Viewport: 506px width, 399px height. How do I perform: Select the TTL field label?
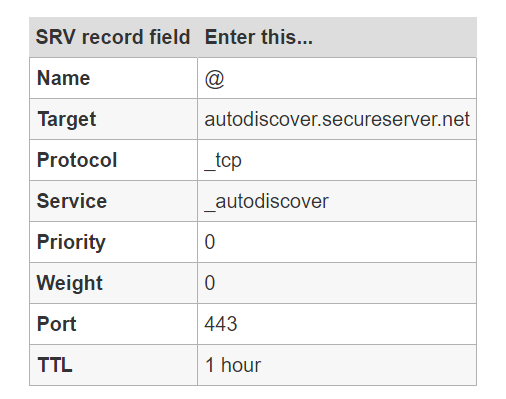pyautogui.click(x=55, y=365)
